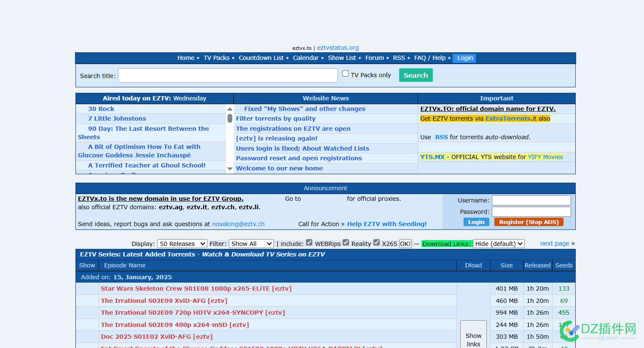The image size is (644, 348).
Task: Click RSS link for torrents auto-download
Action: click(441, 137)
